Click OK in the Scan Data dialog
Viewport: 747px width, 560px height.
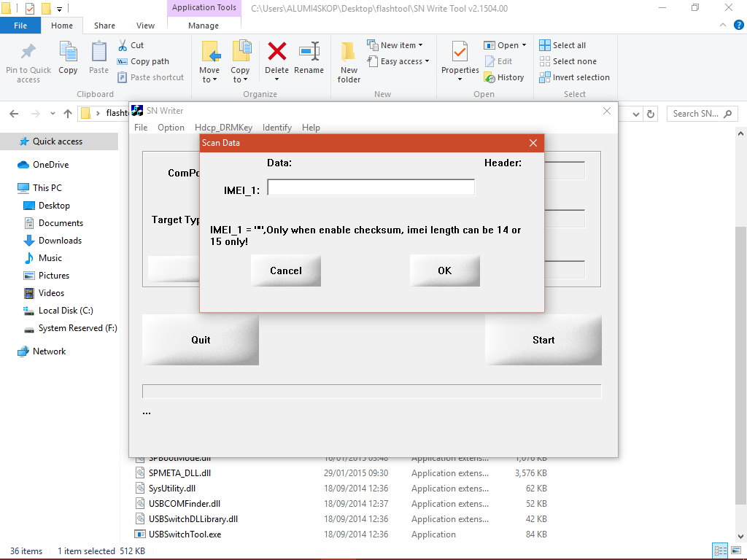coord(444,271)
